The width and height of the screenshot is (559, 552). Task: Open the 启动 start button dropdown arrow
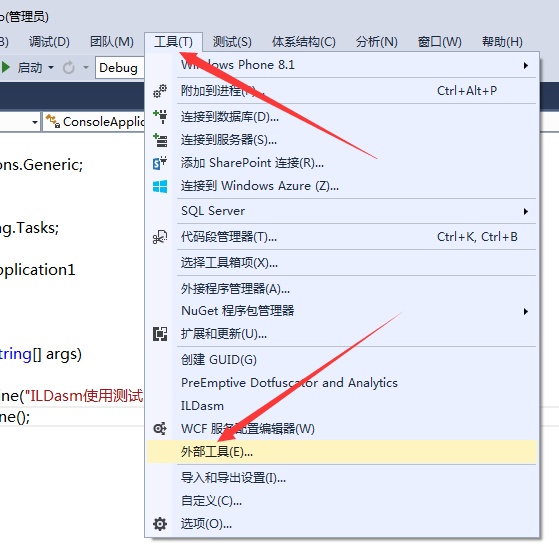point(51,67)
